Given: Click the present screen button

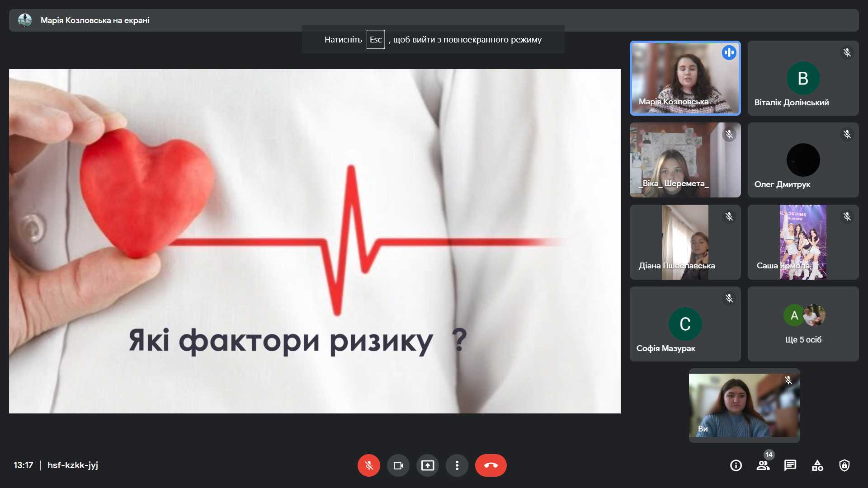Looking at the screenshot, I should tap(427, 465).
